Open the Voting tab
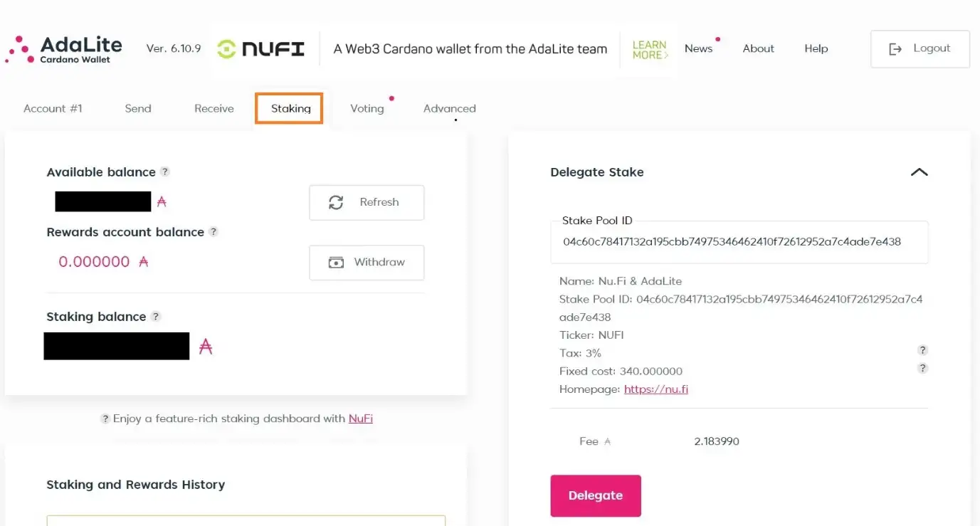The image size is (980, 526). [x=367, y=108]
